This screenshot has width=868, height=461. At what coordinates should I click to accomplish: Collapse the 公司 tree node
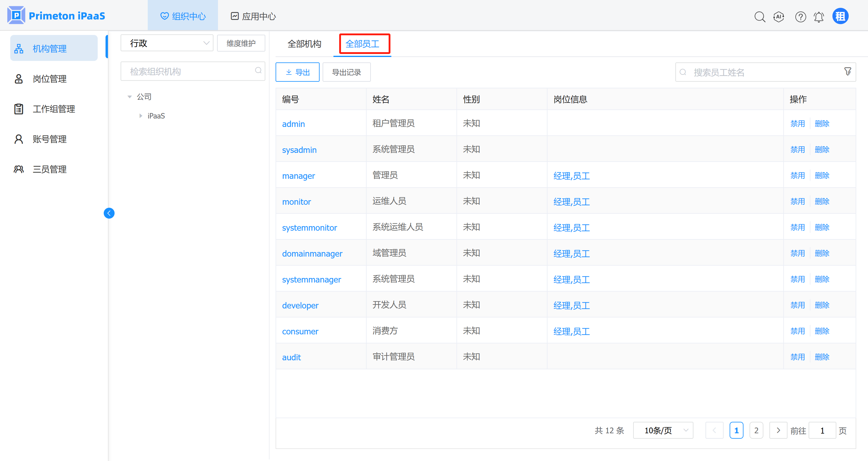pyautogui.click(x=130, y=97)
